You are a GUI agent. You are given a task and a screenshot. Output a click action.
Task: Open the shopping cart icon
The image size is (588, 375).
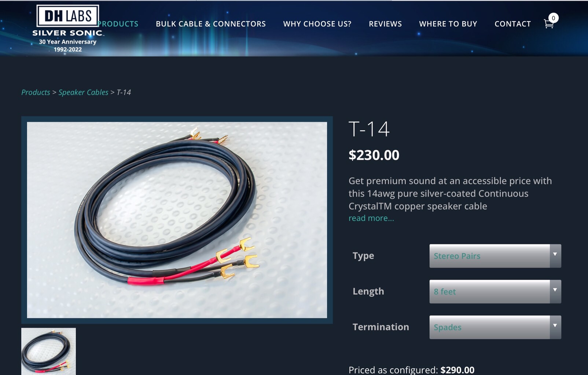click(548, 24)
